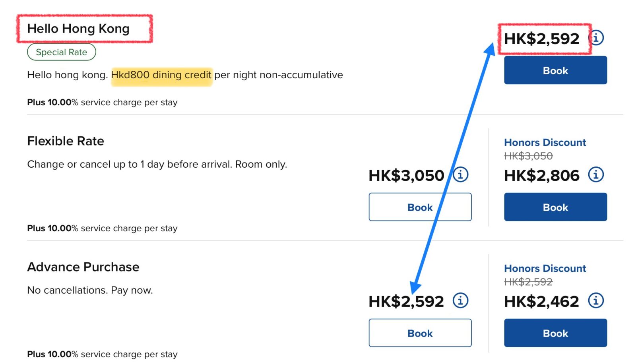This screenshot has width=636, height=364.
Task: Book the Flexible Rate at HK$3,050
Action: point(420,207)
